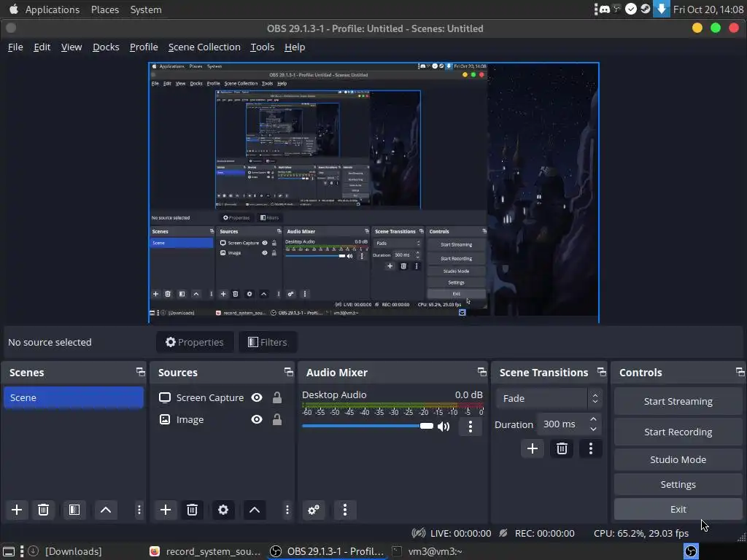Decrease transition duration with down arrow
Screen dimensions: 747x560
coord(593,429)
